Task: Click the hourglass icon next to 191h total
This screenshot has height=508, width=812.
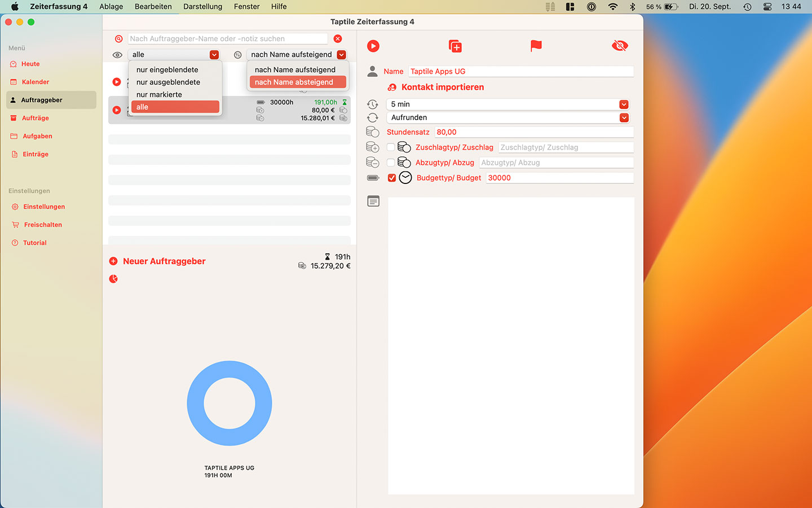Action: [327, 257]
